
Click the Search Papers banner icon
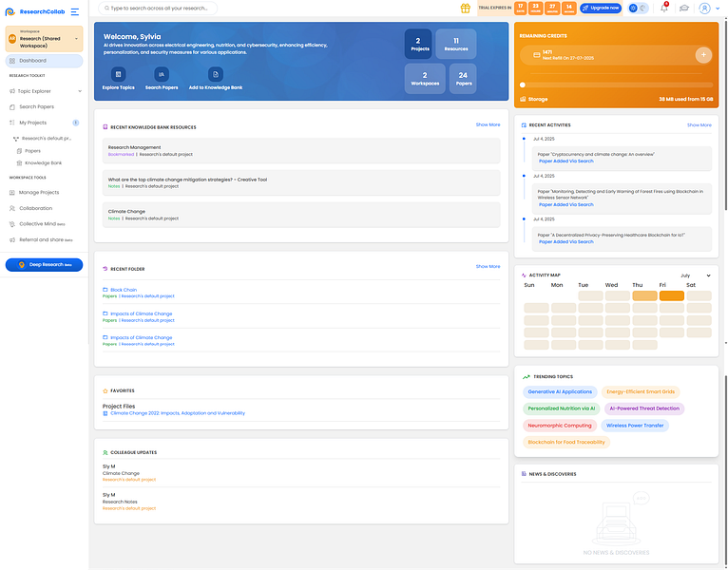coord(162,74)
